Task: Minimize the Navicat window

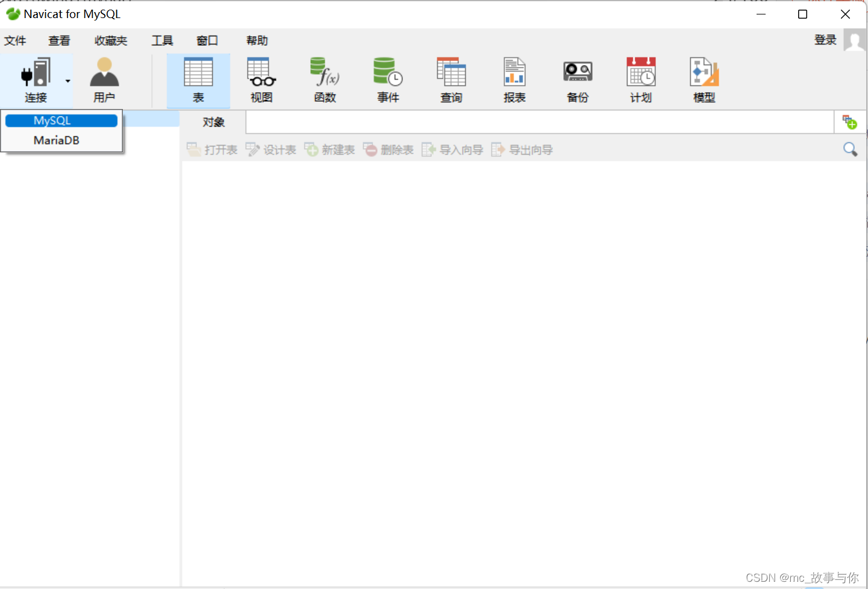Action: [761, 14]
